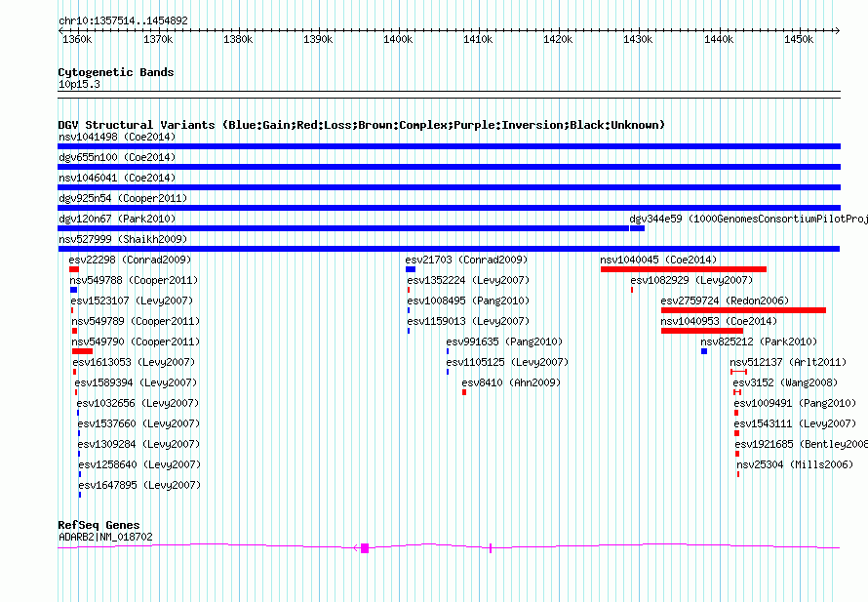Click the esv1543111 (Levy2007) label
This screenshot has width=868, height=602.
[796, 423]
